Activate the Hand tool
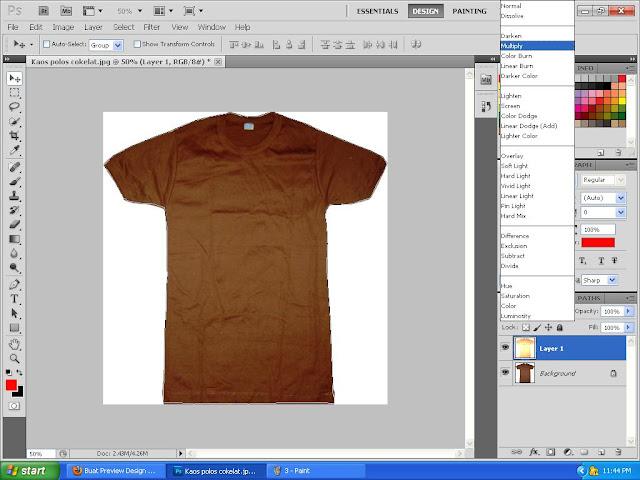 point(15,343)
